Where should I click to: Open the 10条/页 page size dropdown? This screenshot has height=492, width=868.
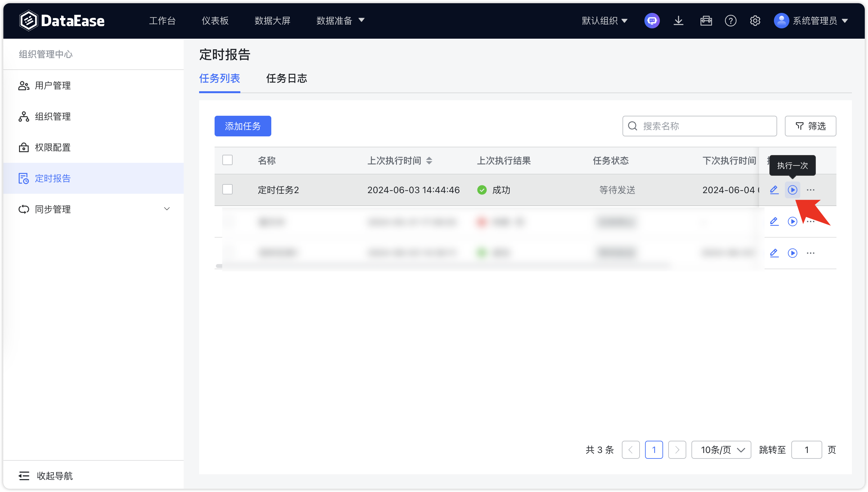click(x=721, y=450)
